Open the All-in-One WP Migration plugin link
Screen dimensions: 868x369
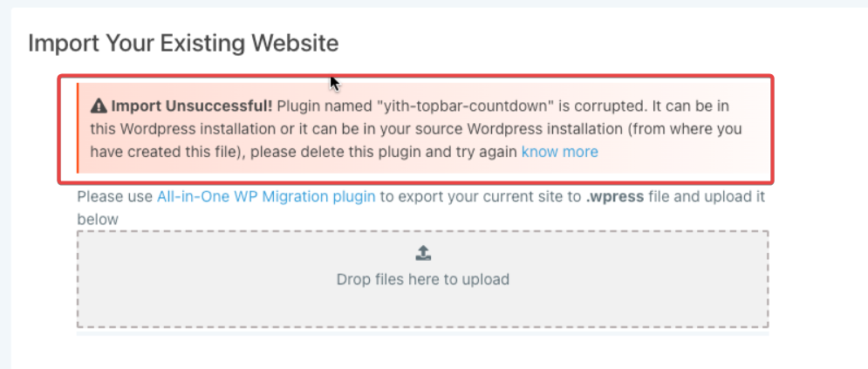[x=266, y=196]
